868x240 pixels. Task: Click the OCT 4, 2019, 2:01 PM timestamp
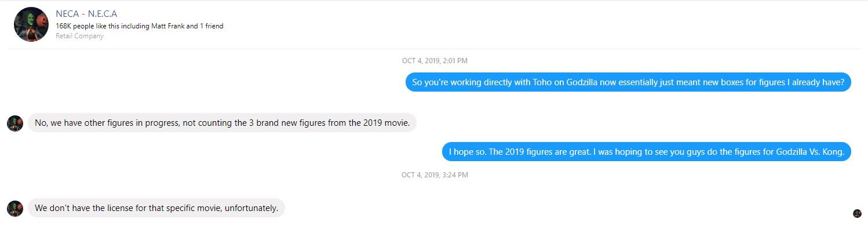point(435,60)
